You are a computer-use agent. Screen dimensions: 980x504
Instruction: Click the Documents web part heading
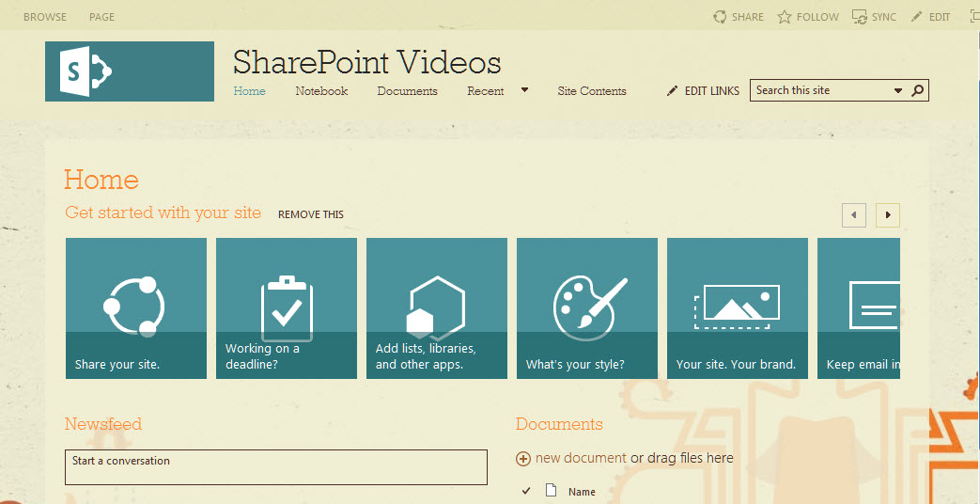point(559,424)
